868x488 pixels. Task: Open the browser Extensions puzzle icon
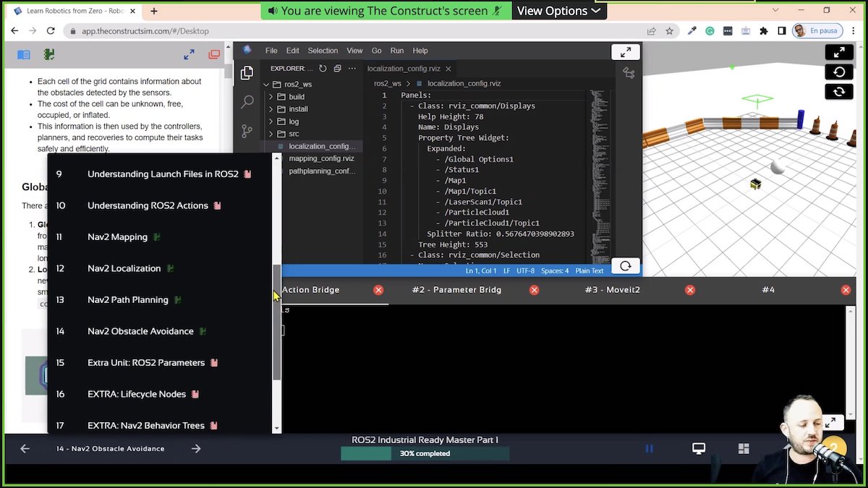click(764, 31)
